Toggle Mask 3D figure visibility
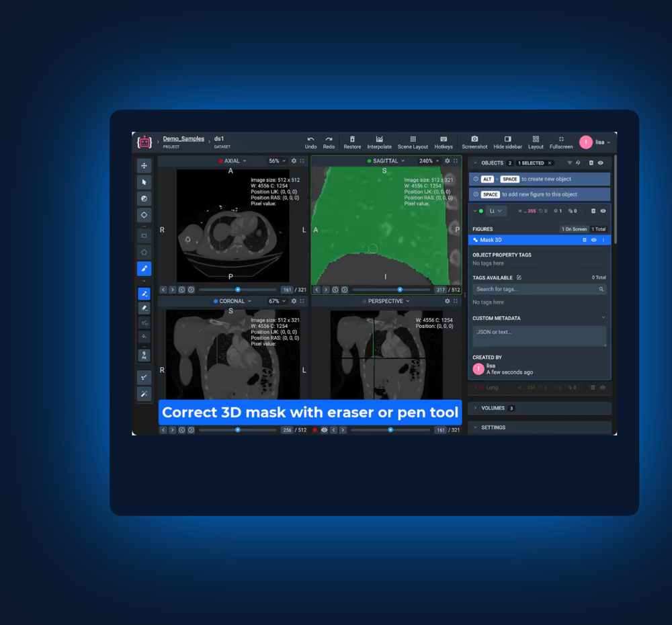 point(593,240)
